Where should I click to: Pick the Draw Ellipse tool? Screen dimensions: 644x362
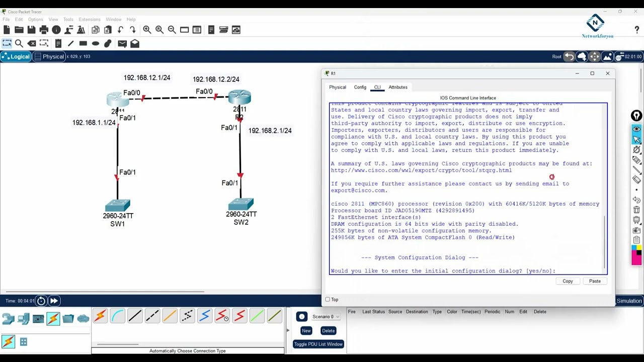96,44
